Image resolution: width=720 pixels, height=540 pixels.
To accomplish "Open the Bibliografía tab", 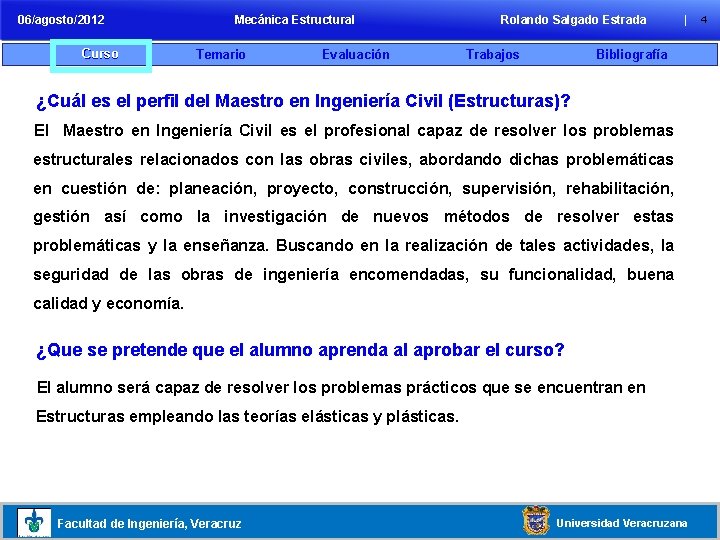I will pyautogui.click(x=631, y=55).
